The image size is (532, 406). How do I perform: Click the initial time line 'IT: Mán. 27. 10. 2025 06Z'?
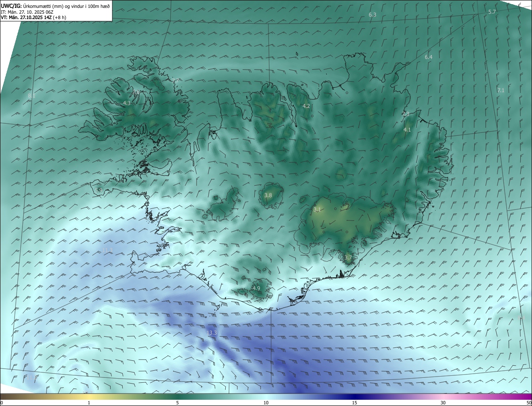pyautogui.click(x=27, y=12)
